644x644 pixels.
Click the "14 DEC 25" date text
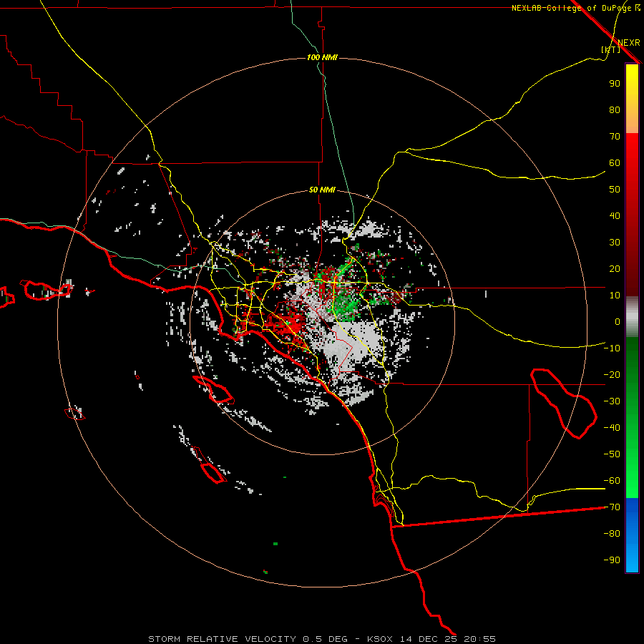(429, 639)
